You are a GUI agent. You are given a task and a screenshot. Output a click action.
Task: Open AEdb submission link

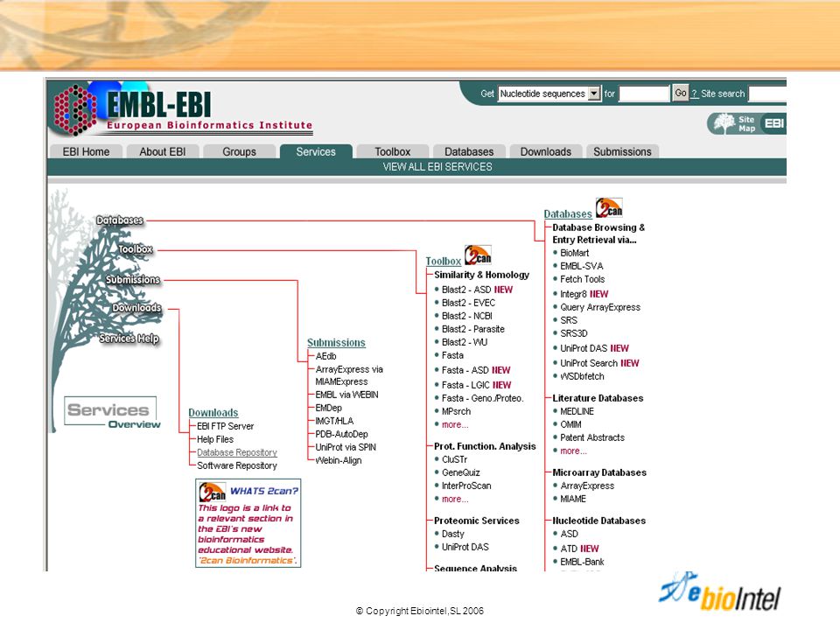click(x=325, y=356)
